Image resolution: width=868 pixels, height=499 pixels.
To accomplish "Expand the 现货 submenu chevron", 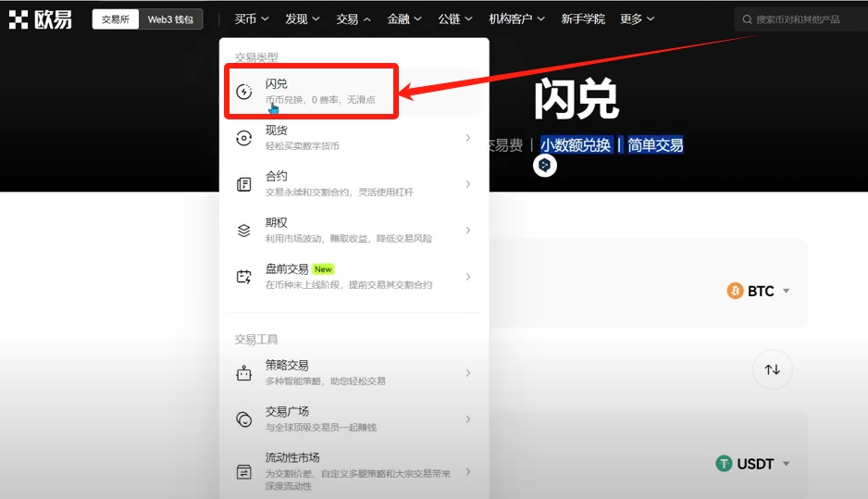I will point(467,138).
